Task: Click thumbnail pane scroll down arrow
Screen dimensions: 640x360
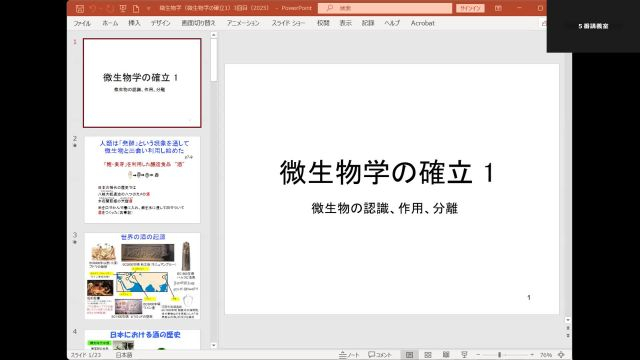Action: [213, 346]
